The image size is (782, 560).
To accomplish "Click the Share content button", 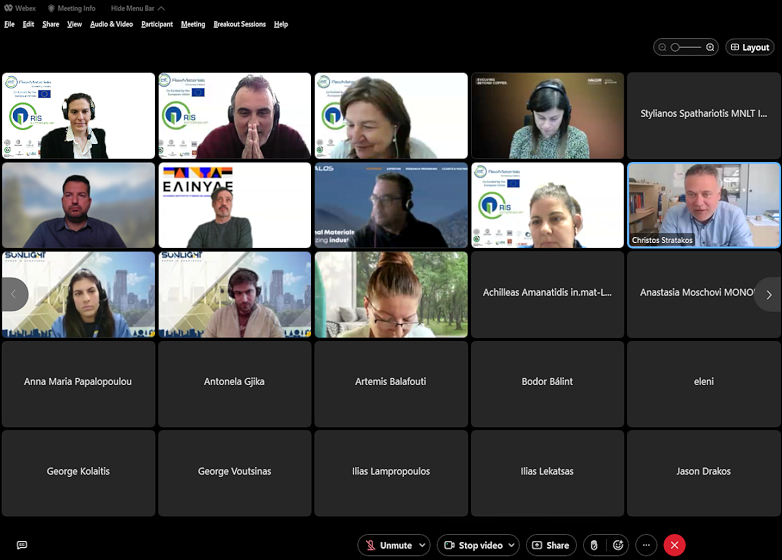I will click(x=551, y=545).
